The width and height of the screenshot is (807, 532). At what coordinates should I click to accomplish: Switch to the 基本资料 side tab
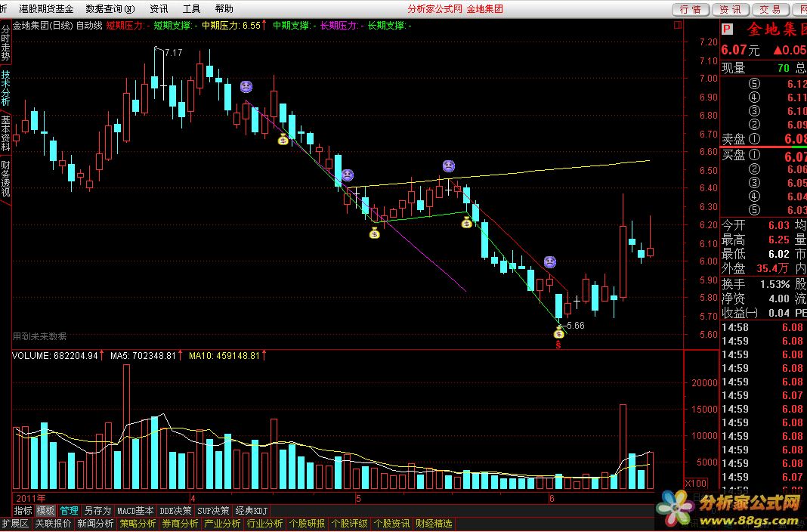pyautogui.click(x=5, y=133)
